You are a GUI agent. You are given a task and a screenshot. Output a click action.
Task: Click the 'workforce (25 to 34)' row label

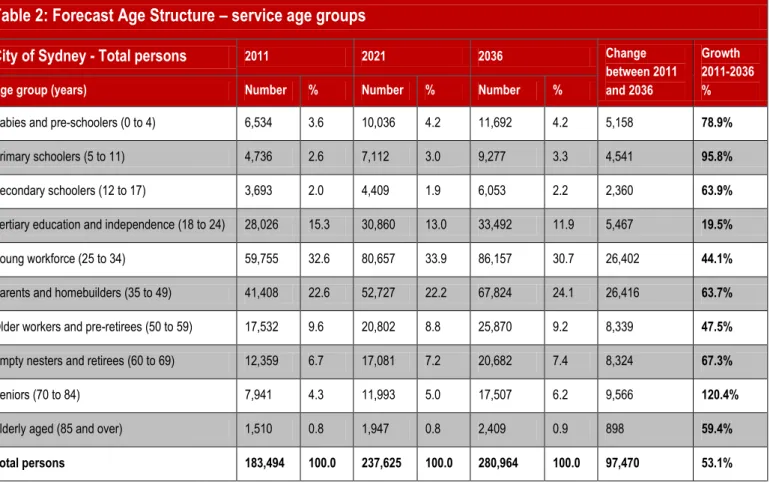pos(77,259)
